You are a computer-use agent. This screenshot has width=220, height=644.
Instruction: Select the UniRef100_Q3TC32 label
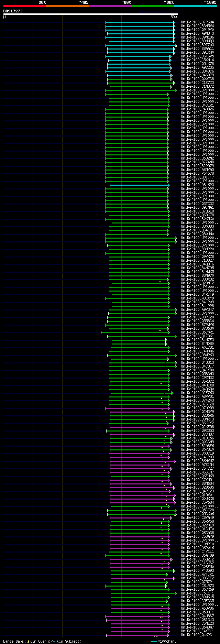(197, 204)
